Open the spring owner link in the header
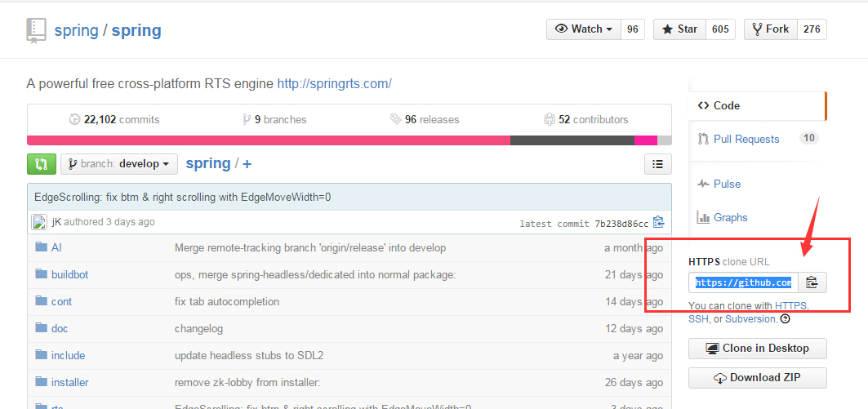The width and height of the screenshot is (868, 409). coord(77,30)
